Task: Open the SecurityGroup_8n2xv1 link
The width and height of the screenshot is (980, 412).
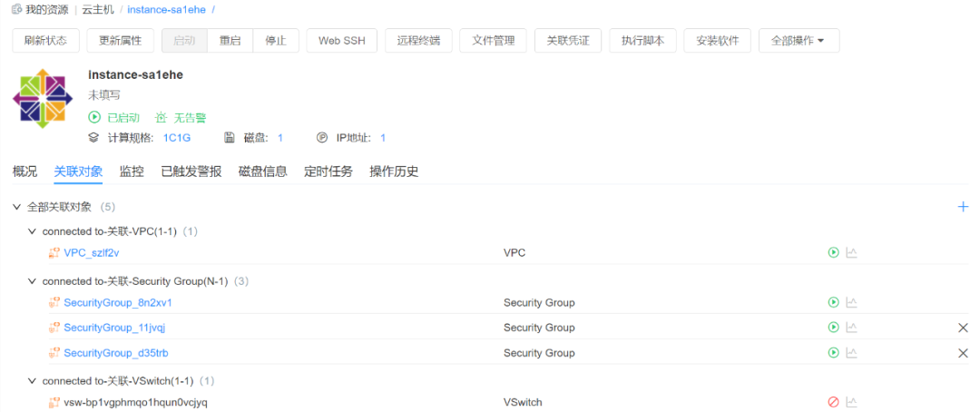Action: coord(118,302)
